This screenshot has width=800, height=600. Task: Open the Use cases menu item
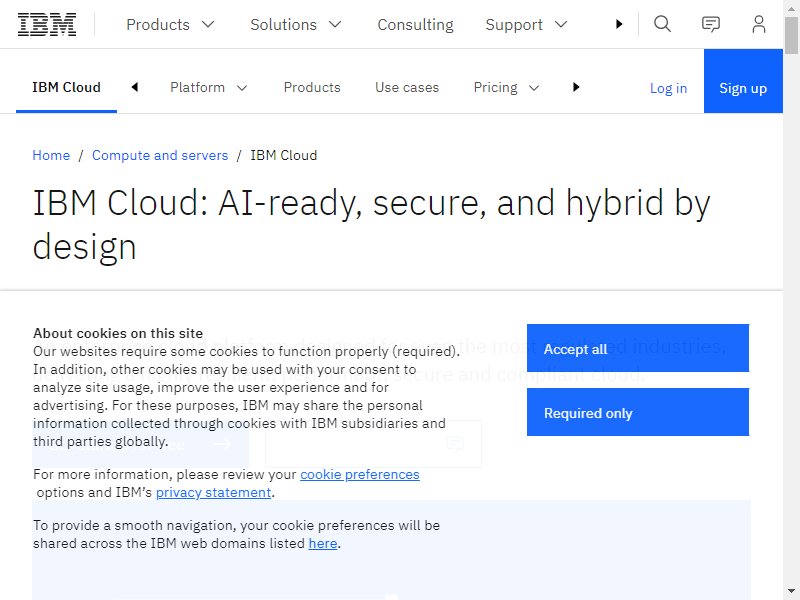pyautogui.click(x=407, y=87)
